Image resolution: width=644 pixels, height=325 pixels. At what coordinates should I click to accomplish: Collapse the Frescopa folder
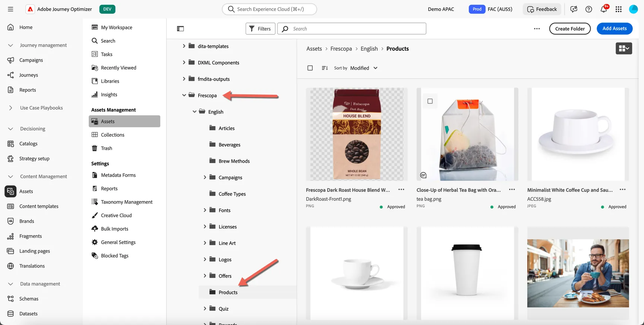[184, 96]
